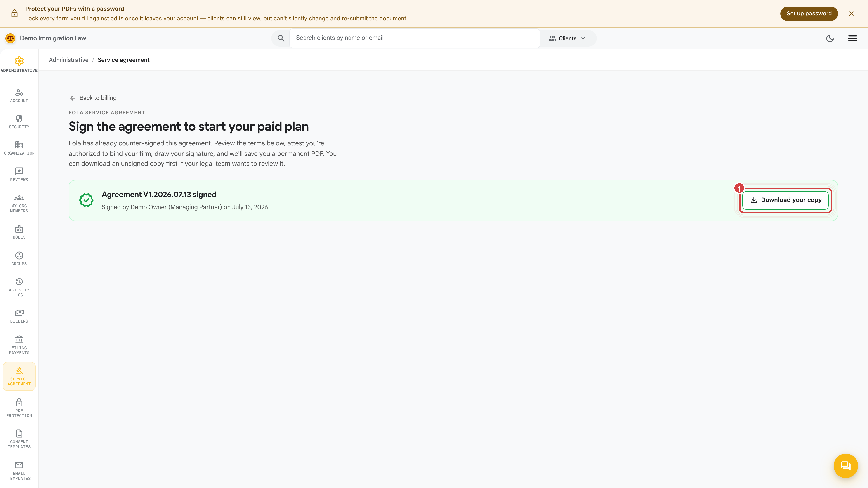Open My Org Members

19,204
